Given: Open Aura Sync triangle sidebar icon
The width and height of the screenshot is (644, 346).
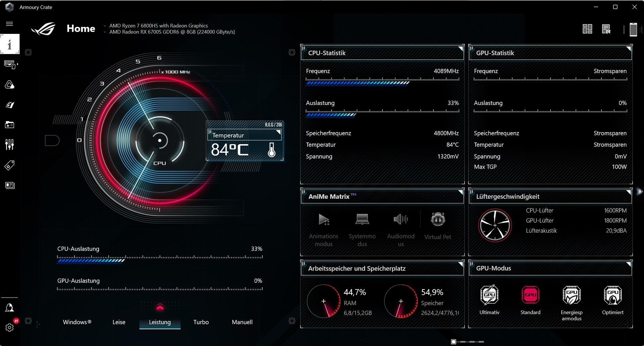Looking at the screenshot, I should pos(9,84).
